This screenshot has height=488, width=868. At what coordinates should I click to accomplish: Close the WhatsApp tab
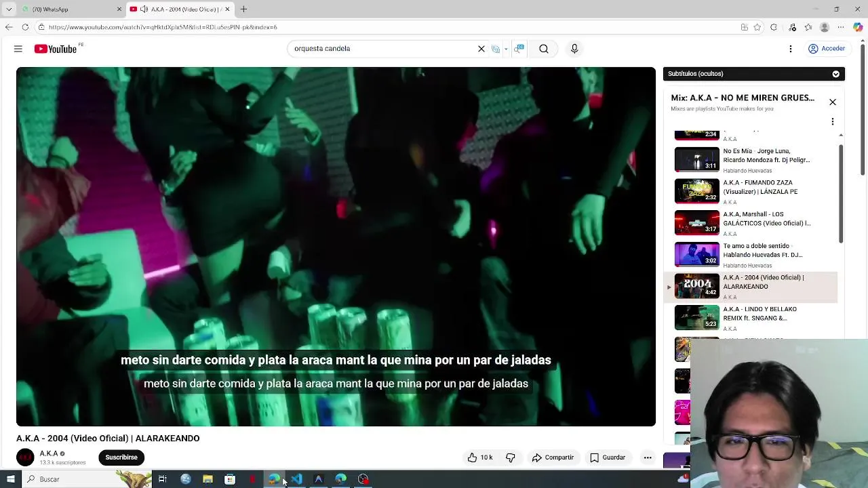pos(119,9)
